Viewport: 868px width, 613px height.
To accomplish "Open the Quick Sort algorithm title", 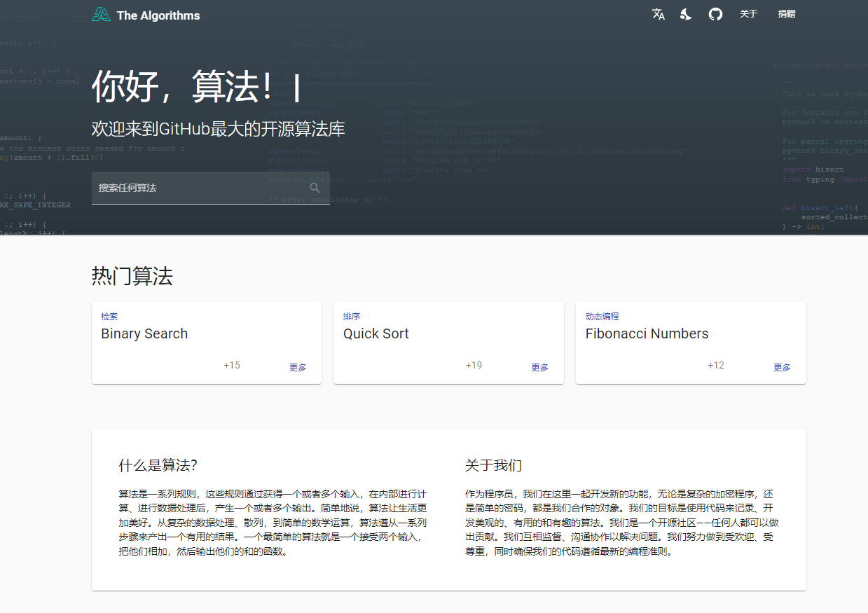I will (x=376, y=333).
